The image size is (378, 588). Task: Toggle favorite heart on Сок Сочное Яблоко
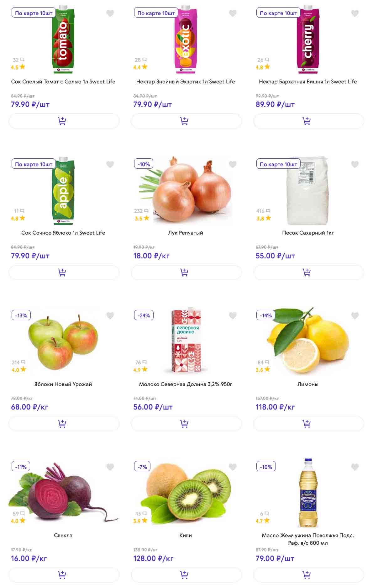click(110, 164)
